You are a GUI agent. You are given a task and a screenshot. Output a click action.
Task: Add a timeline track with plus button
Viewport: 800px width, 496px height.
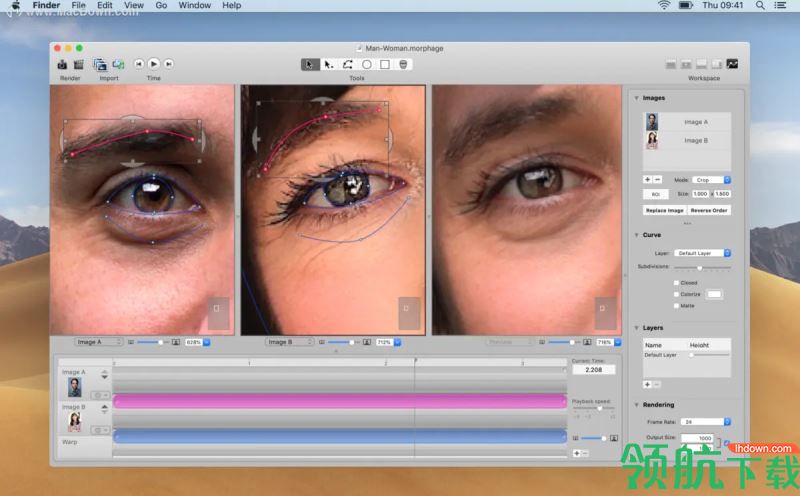pos(577,453)
